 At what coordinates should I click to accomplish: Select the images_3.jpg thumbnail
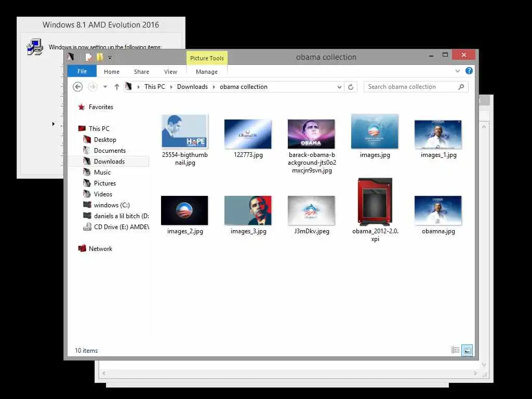(x=248, y=210)
